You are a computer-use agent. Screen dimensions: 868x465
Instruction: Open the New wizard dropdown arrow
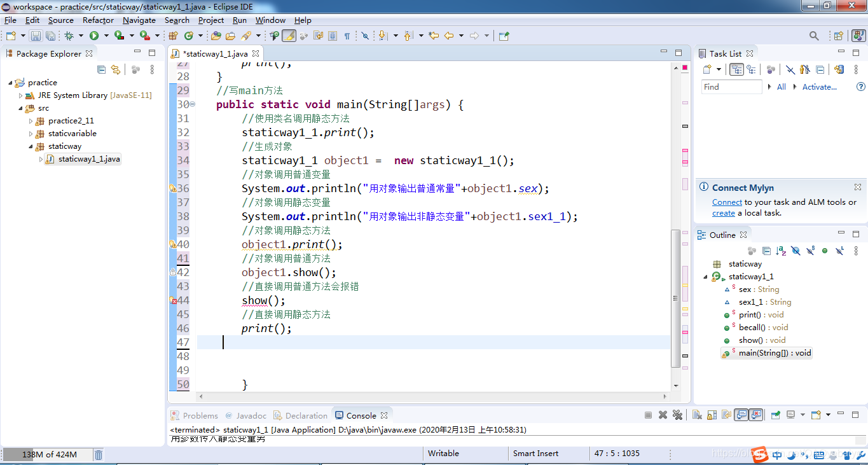(x=24, y=36)
